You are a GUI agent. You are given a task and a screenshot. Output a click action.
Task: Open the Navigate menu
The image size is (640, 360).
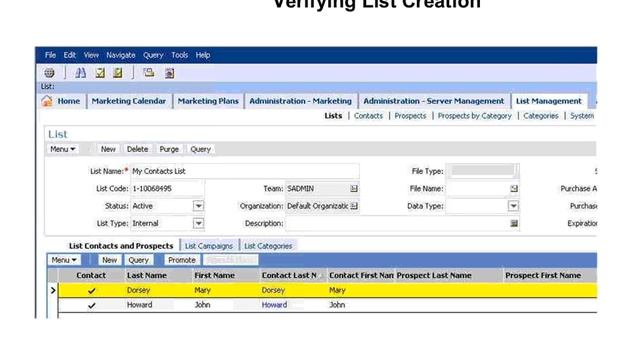click(x=120, y=55)
